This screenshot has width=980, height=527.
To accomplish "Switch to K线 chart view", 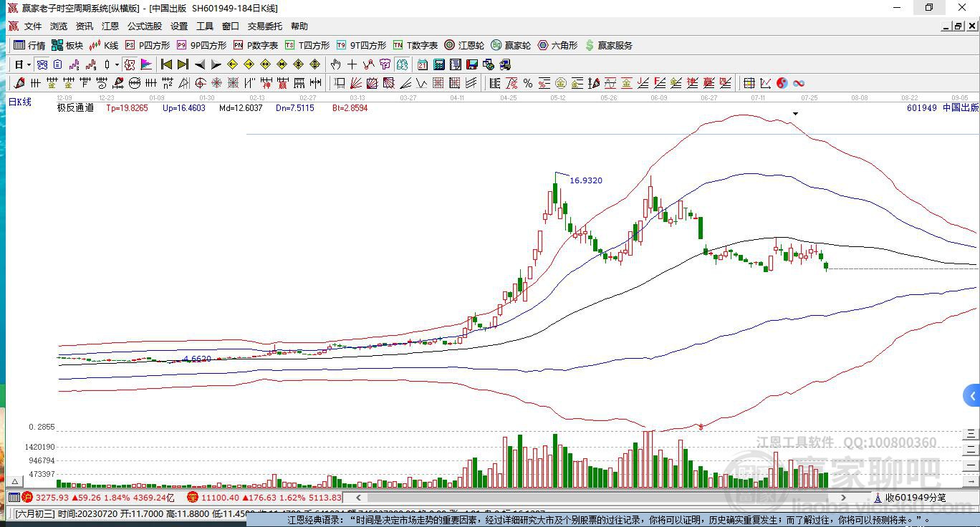I will (104, 45).
